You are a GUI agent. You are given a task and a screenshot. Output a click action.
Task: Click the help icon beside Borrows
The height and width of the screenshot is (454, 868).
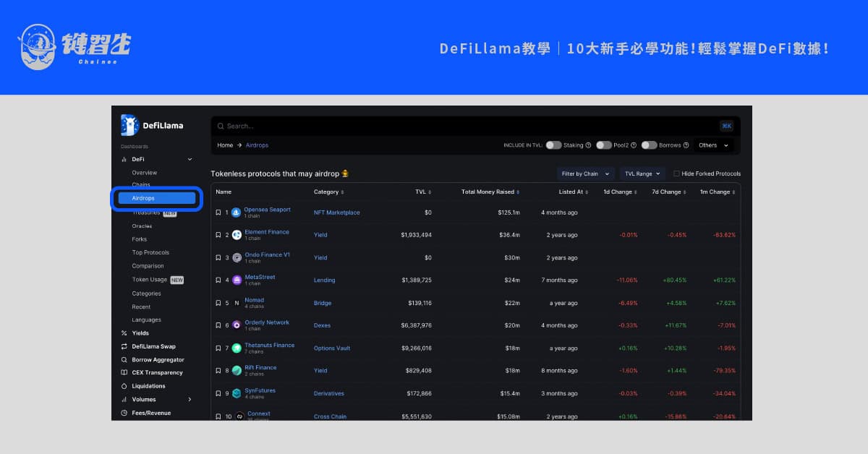coord(686,145)
